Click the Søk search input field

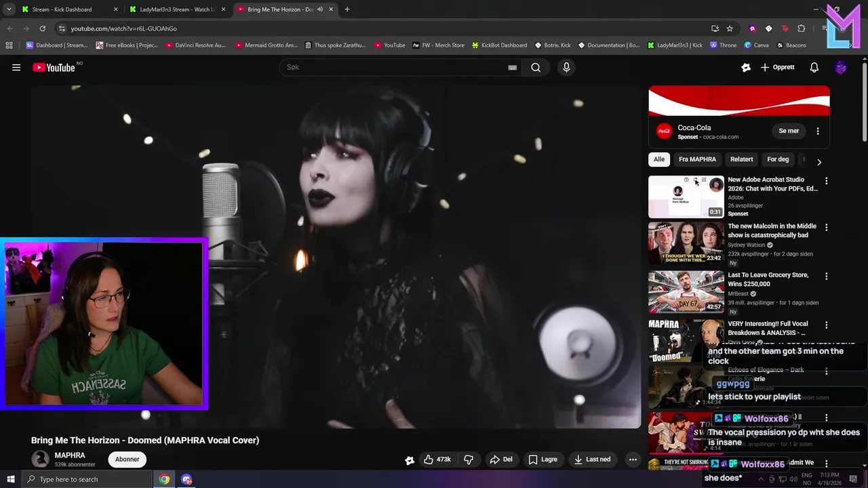click(x=400, y=67)
